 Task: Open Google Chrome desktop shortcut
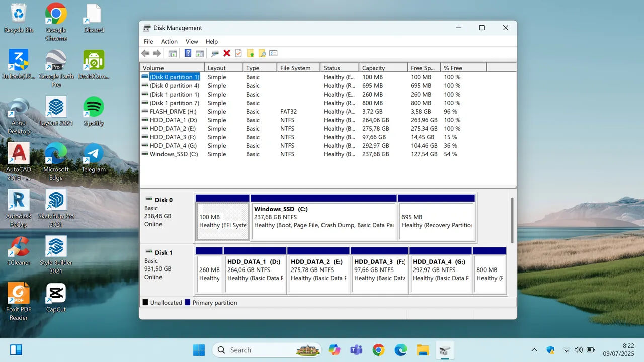[x=56, y=22]
